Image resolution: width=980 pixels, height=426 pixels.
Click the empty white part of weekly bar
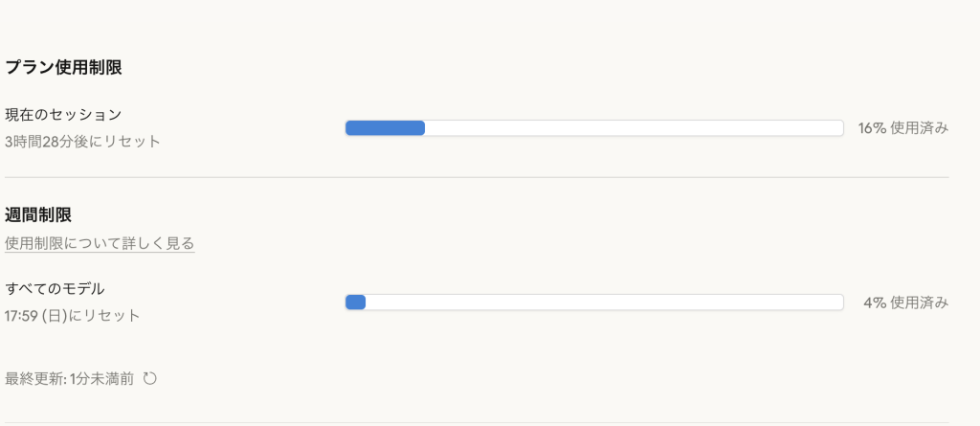603,303
